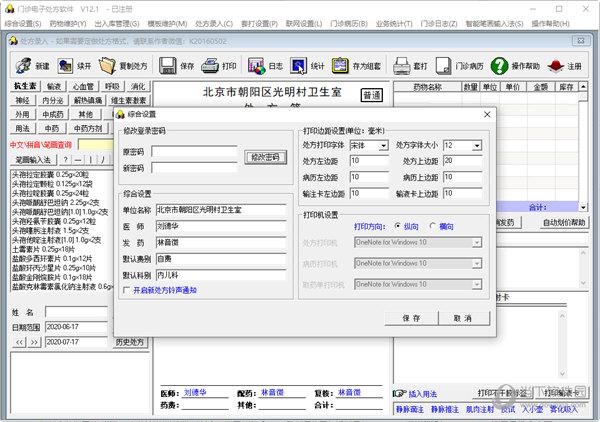Click the 套打 printer icon

(x=401, y=66)
